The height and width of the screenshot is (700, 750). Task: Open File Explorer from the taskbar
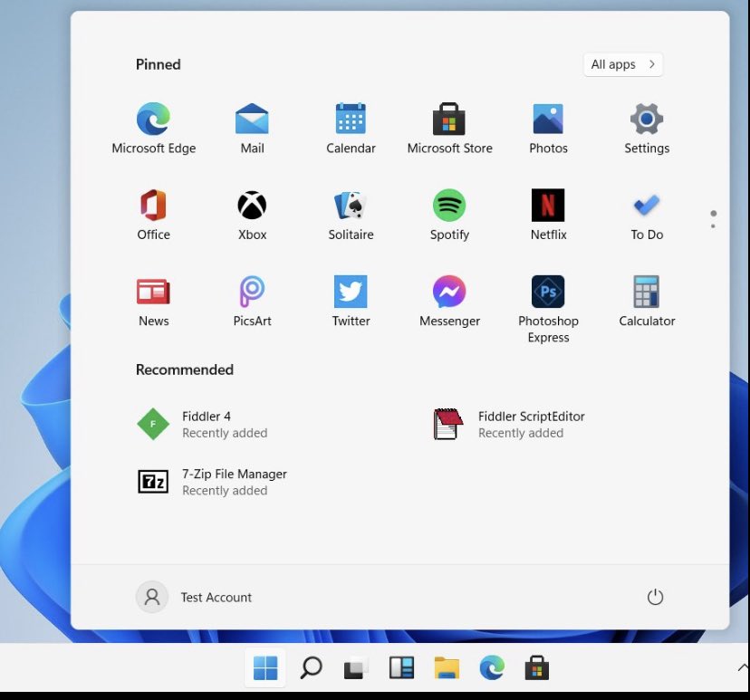(x=447, y=667)
